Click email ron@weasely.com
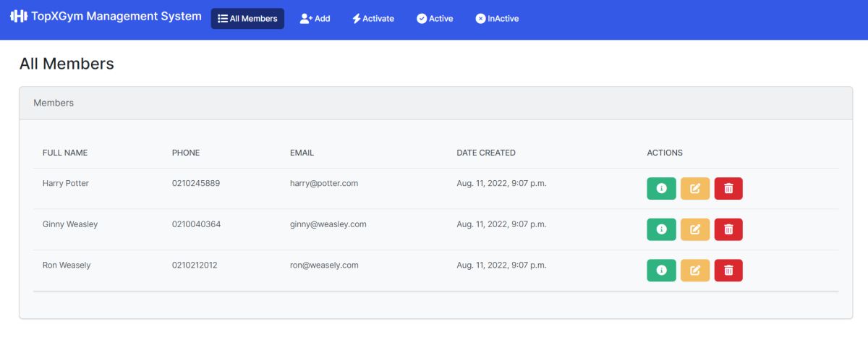This screenshot has height=348, width=868. [x=324, y=266]
